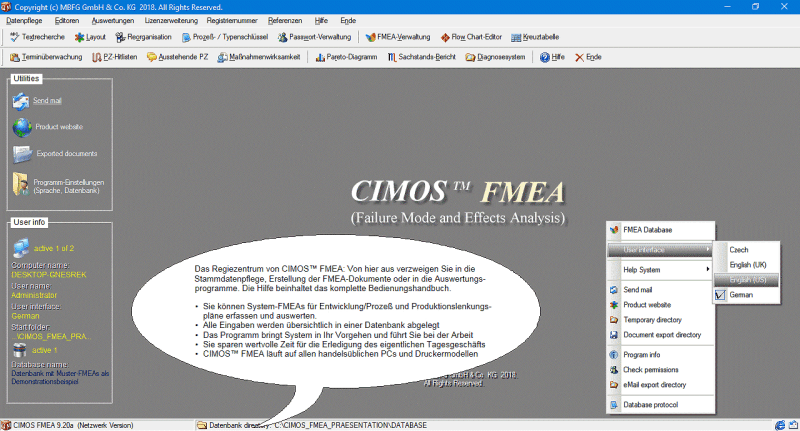Select Czech as interface language
The image size is (800, 431).
pos(747,250)
